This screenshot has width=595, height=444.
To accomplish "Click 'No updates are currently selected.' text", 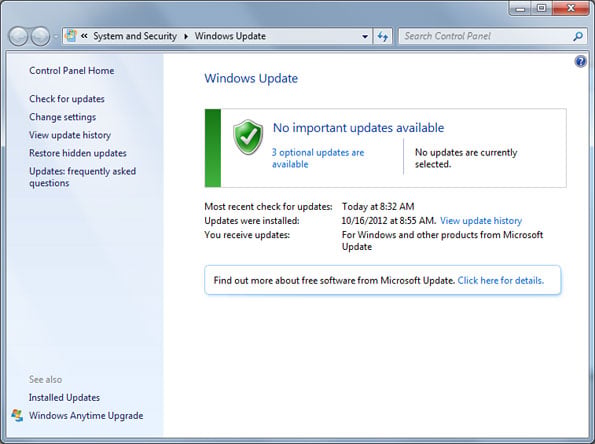I will click(466, 158).
